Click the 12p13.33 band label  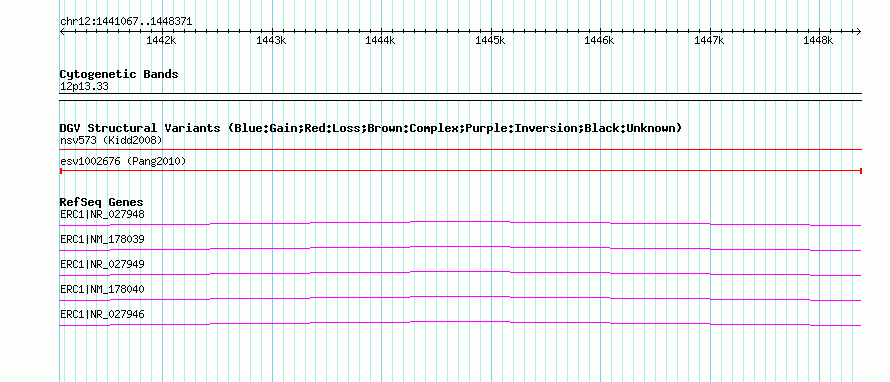[x=84, y=87]
